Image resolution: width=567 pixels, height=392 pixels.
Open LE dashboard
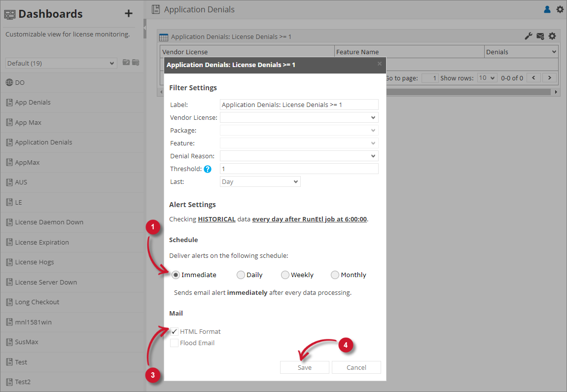click(x=72, y=203)
